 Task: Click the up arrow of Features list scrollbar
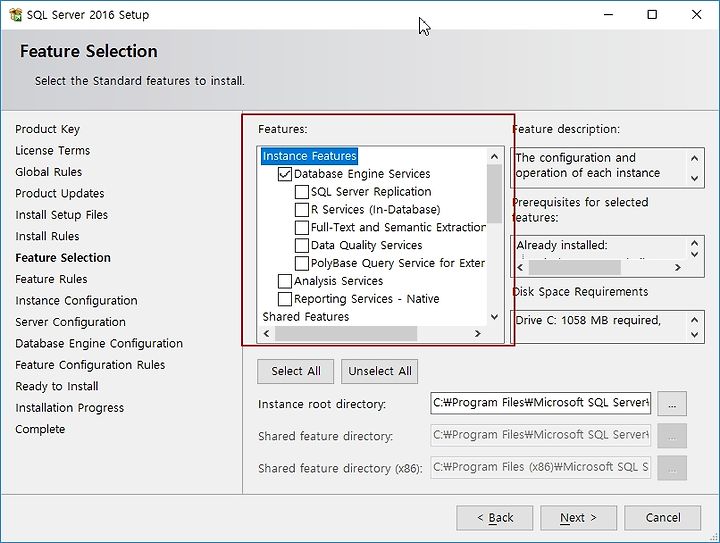tap(495, 157)
